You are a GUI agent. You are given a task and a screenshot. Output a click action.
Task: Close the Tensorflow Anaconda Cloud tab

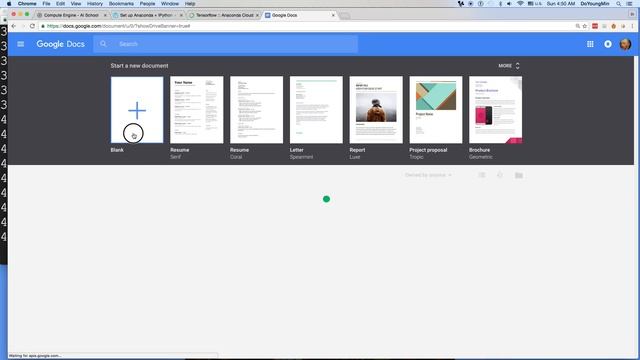(x=257, y=15)
